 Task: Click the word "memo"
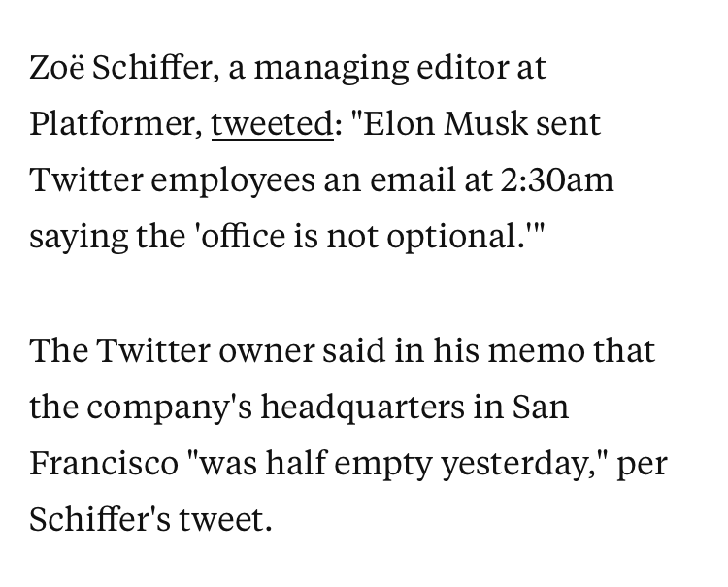click(x=536, y=351)
